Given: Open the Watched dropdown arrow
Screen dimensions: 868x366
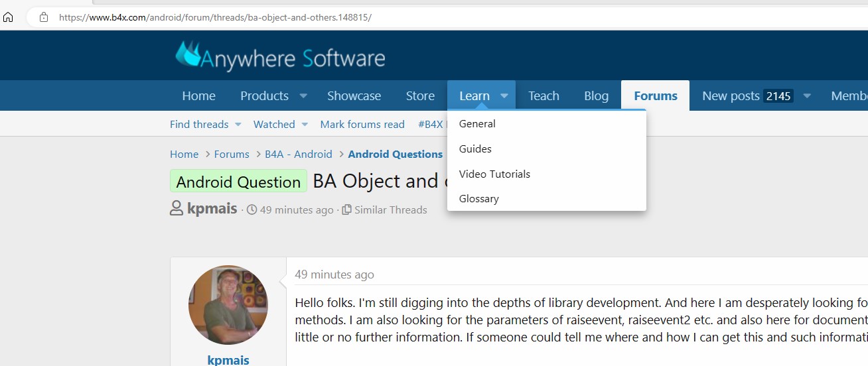Looking at the screenshot, I should [305, 125].
